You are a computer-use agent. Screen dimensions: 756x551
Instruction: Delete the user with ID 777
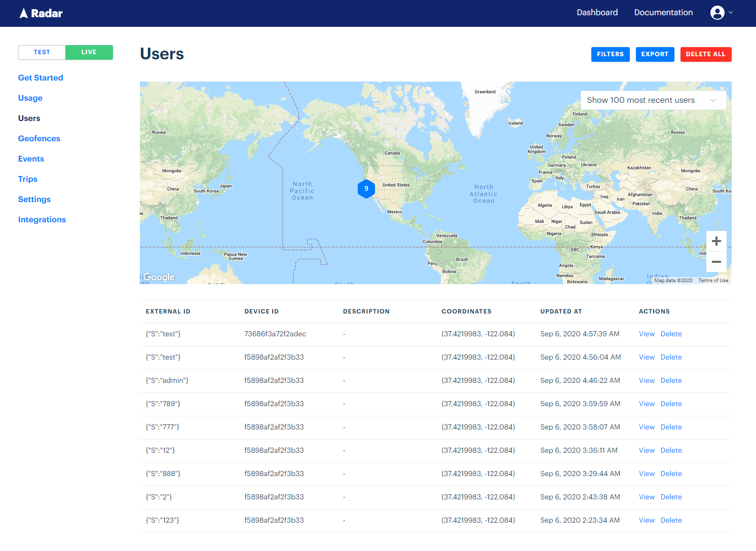click(671, 427)
